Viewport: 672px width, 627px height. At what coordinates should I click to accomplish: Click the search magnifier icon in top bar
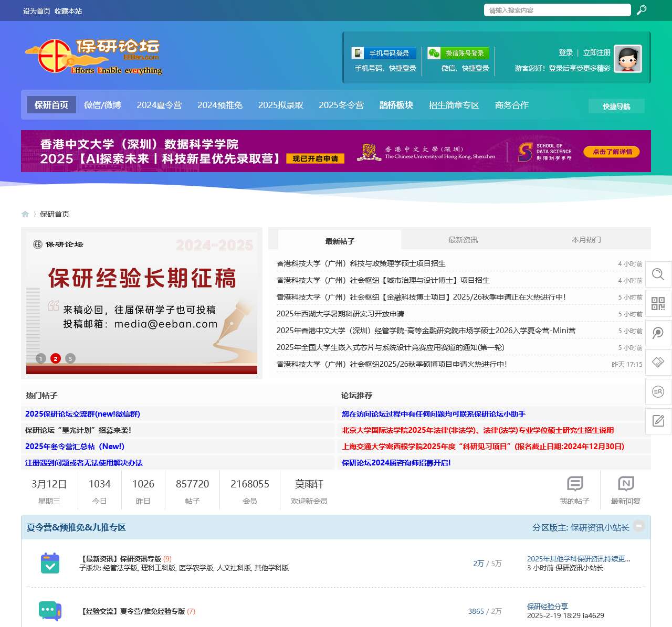click(641, 10)
